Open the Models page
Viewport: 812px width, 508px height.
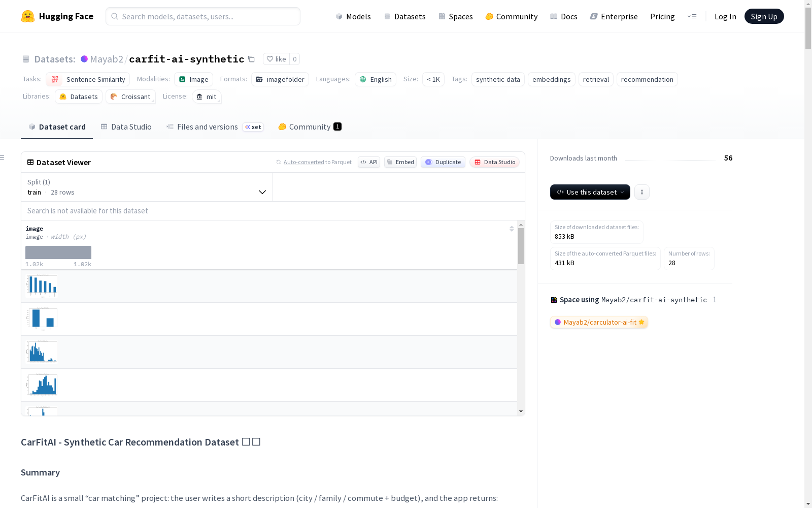353,16
